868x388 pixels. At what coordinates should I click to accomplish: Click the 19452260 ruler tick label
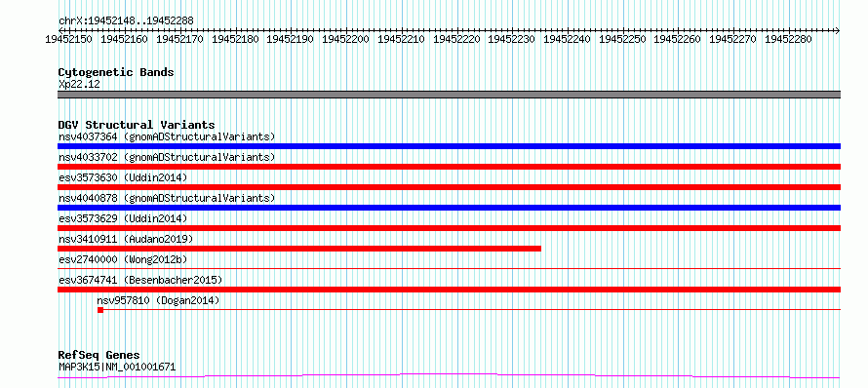[x=678, y=39]
